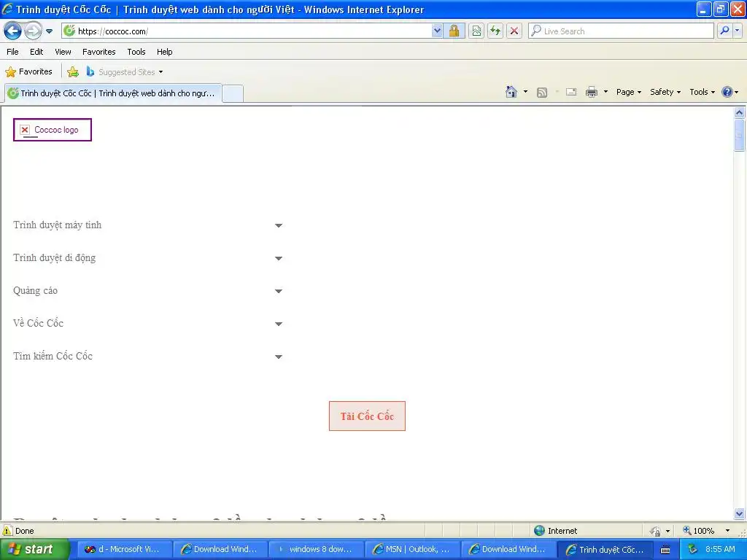The width and height of the screenshot is (747, 560).
Task: Open the address bar history dropdown
Action: 437,31
